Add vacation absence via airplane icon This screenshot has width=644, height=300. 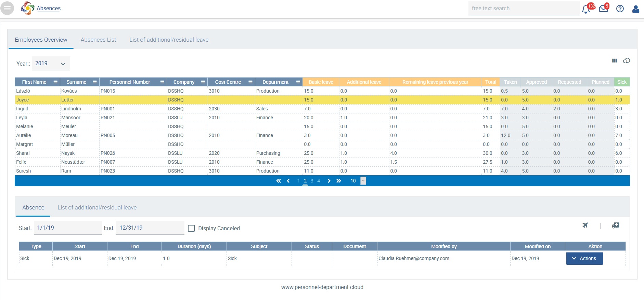[585, 225]
